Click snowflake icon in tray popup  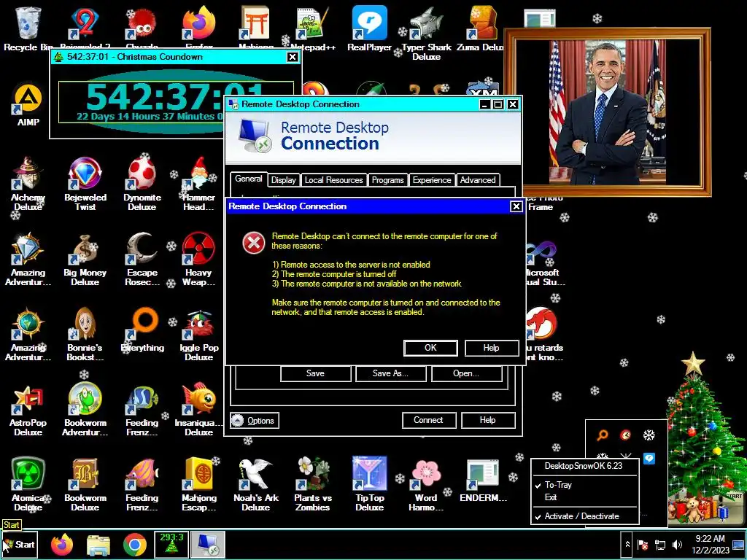pos(649,435)
